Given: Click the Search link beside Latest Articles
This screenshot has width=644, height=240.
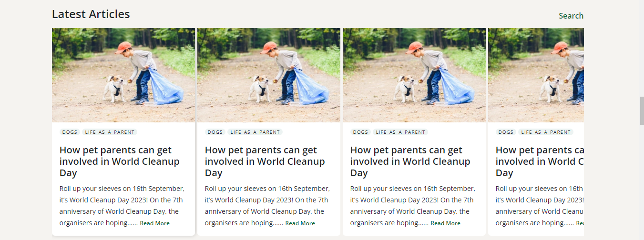Looking at the screenshot, I should (x=571, y=16).
